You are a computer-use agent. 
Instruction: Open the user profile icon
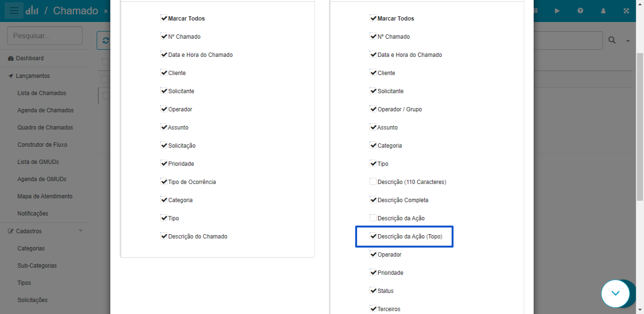(603, 11)
